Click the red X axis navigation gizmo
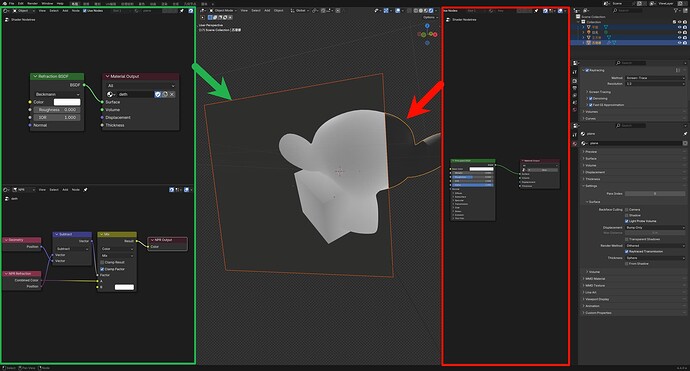 [435, 34]
